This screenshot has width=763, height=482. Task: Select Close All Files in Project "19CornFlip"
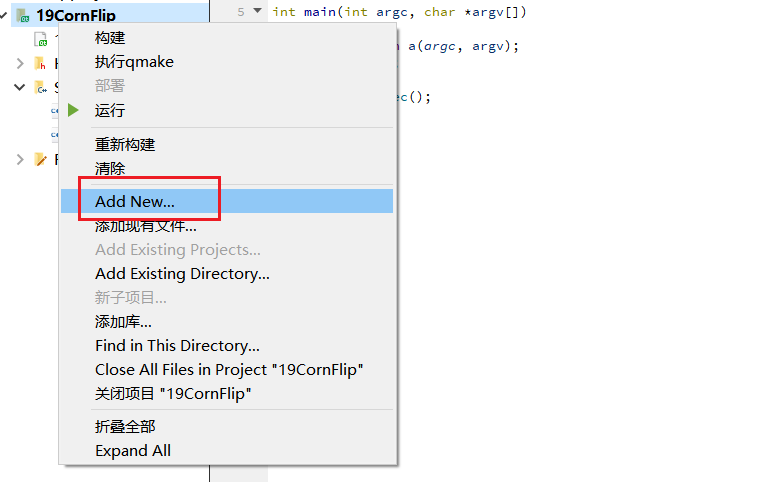tap(227, 370)
